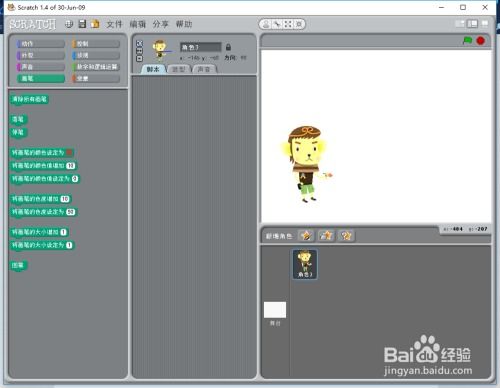Toggle the sprite drag lock icon
The width and height of the screenshot is (500, 388).
228,47
